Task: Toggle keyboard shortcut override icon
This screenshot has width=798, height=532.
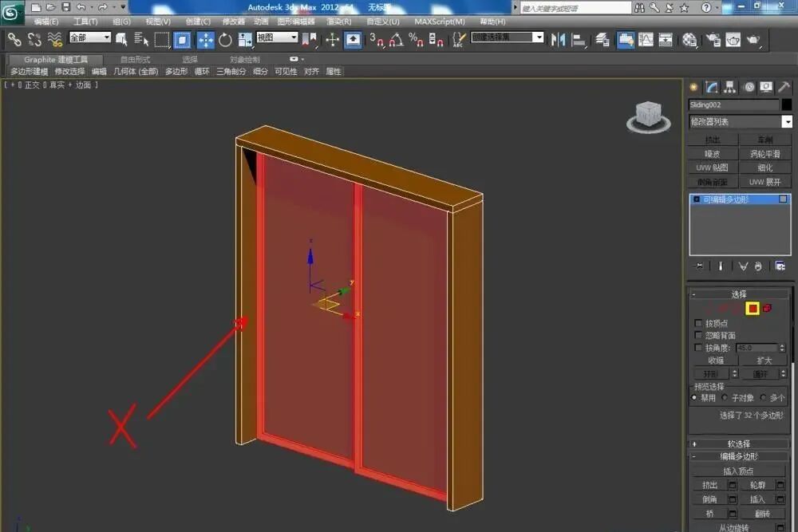Action: pyautogui.click(x=353, y=40)
